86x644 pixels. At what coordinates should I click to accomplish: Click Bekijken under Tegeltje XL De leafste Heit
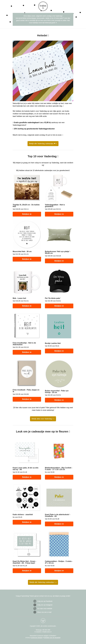[x=27, y=214]
